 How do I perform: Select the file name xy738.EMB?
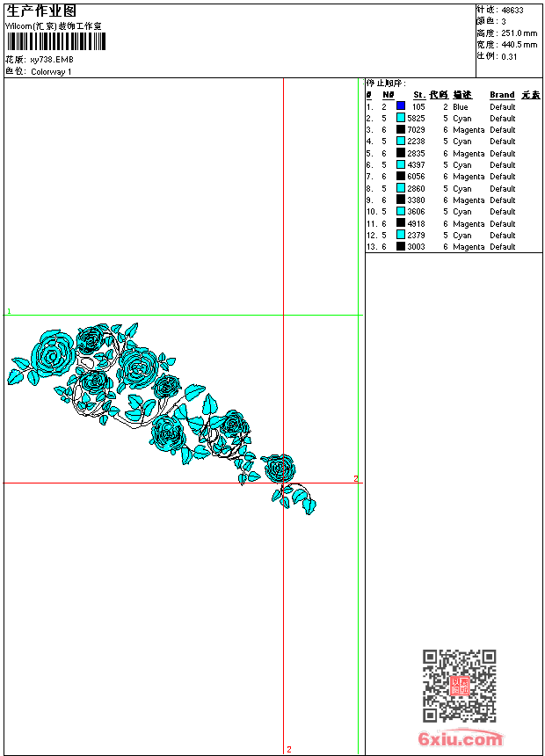coord(52,60)
